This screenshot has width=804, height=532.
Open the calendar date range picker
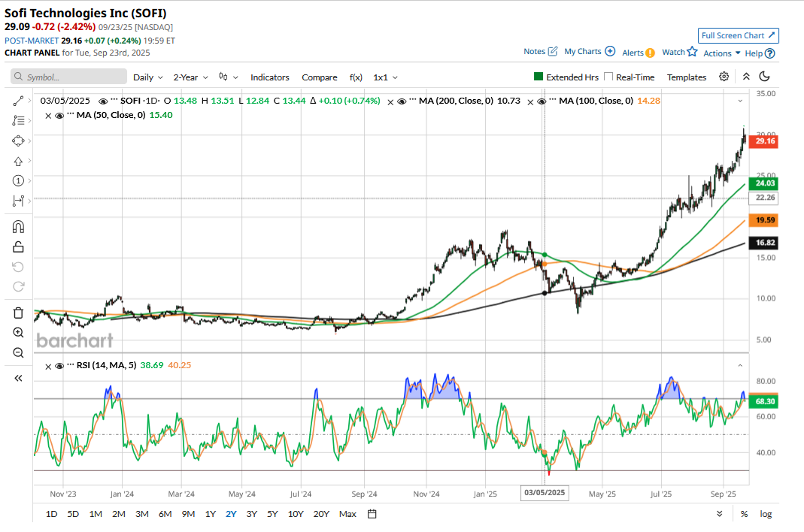tap(372, 514)
